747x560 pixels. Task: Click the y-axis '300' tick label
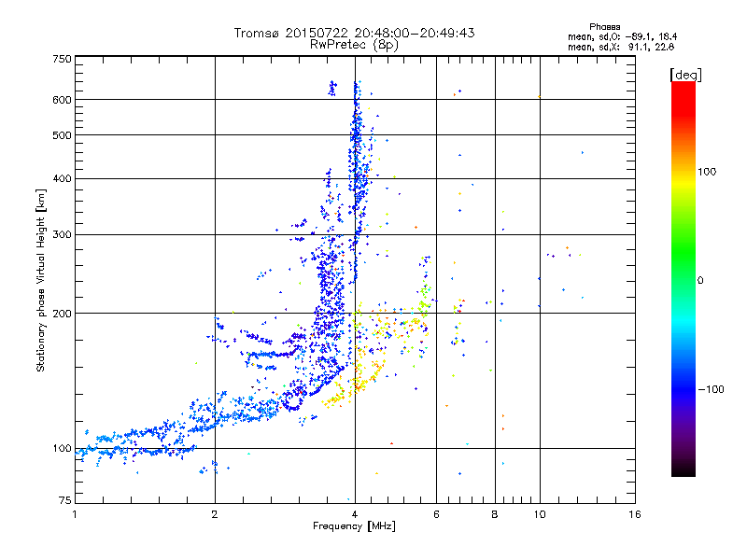pos(62,235)
